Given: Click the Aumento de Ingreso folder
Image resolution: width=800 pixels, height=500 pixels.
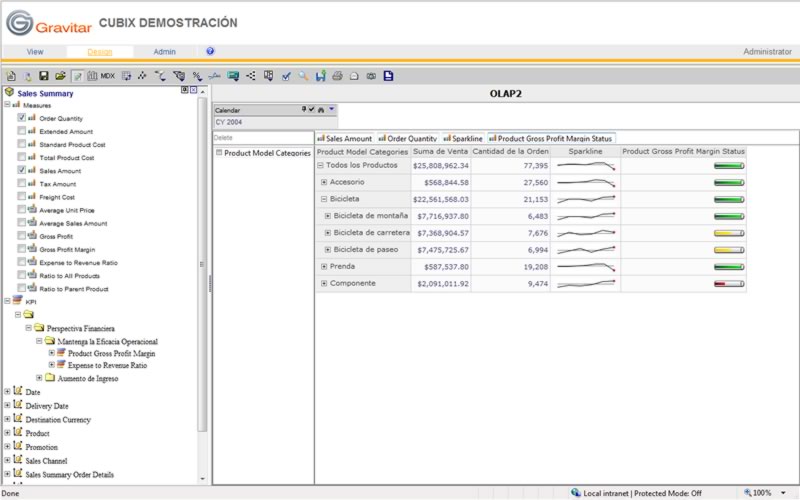Looking at the screenshot, I should pyautogui.click(x=88, y=379).
